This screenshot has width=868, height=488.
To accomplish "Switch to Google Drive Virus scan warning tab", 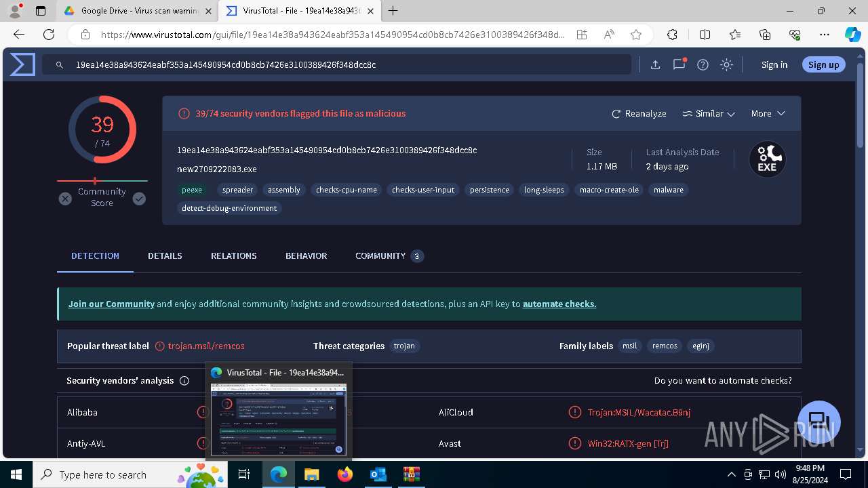I will pos(138,11).
